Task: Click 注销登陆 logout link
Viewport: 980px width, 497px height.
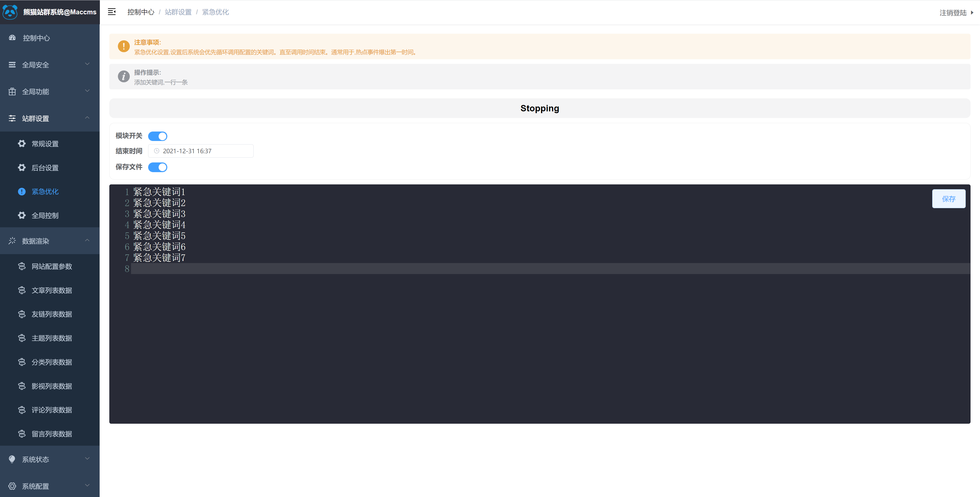Action: (953, 13)
